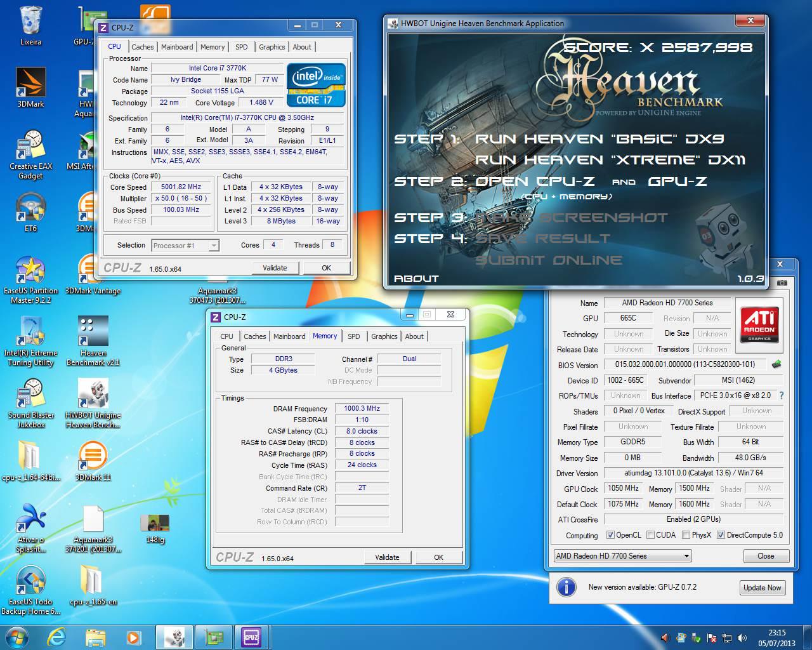Open the Creative EAX Gadget shortcut

point(30,156)
